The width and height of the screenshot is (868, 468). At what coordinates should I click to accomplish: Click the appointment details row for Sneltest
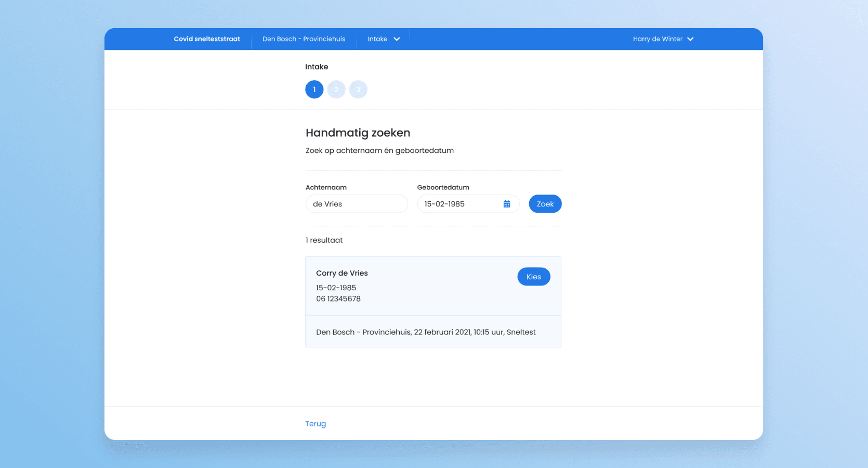pos(433,332)
